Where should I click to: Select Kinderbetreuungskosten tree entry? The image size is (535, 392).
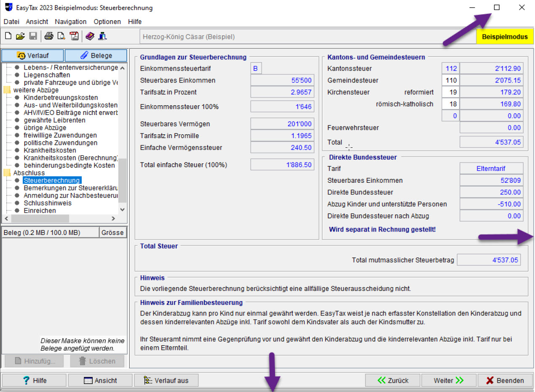(61, 98)
